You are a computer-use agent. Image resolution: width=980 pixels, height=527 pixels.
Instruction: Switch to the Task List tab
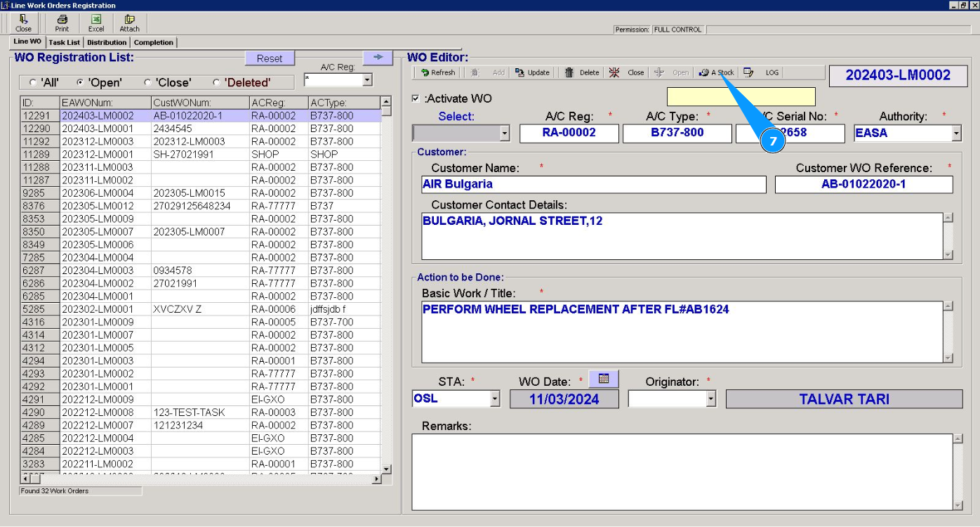[x=64, y=42]
